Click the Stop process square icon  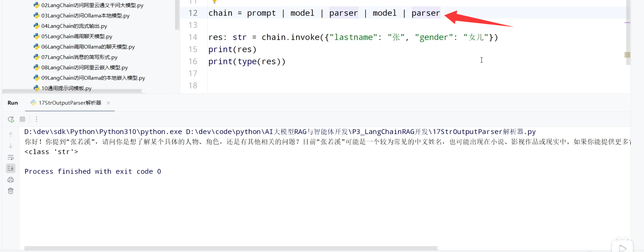(x=22, y=119)
